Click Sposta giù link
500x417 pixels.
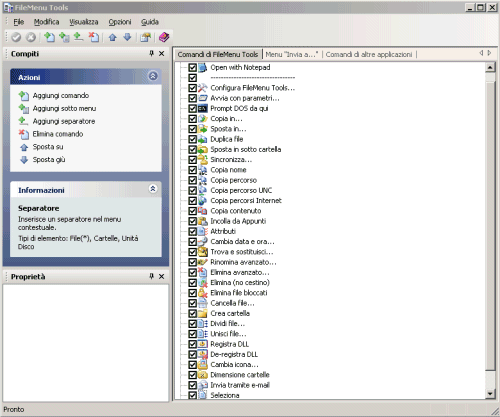49,160
